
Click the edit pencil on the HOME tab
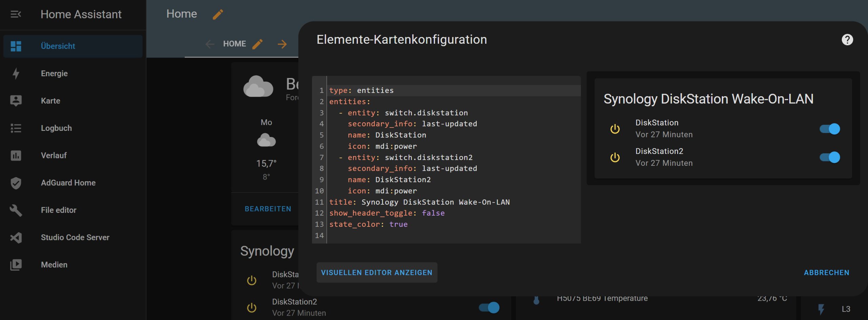tap(257, 44)
